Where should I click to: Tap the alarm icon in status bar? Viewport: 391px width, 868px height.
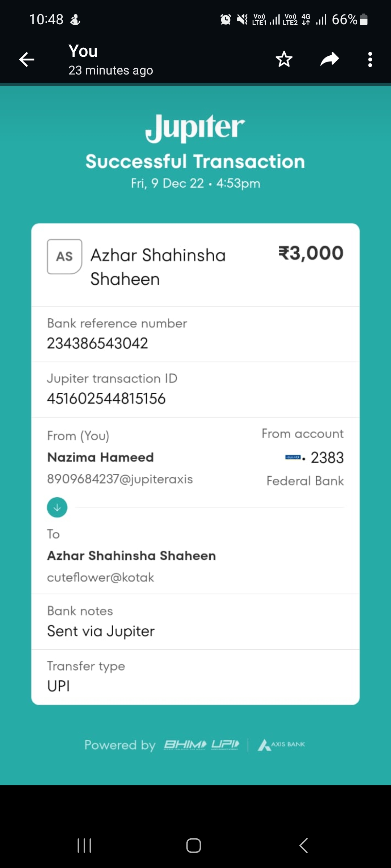tap(226, 20)
